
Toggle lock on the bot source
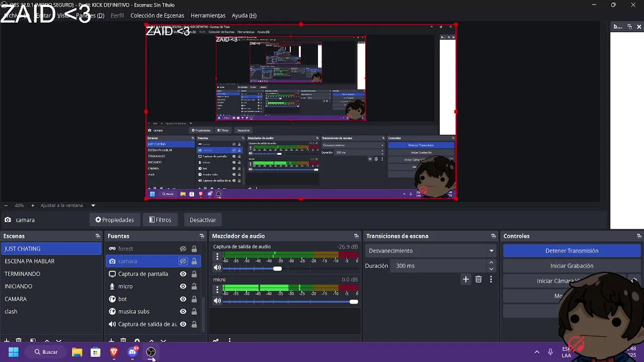pyautogui.click(x=194, y=299)
